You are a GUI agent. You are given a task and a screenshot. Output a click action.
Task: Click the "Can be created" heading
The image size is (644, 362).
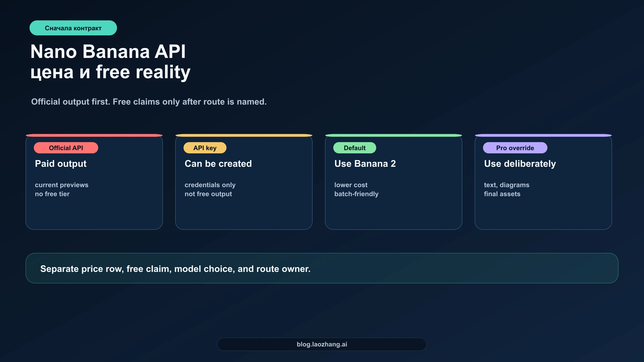coord(218,164)
